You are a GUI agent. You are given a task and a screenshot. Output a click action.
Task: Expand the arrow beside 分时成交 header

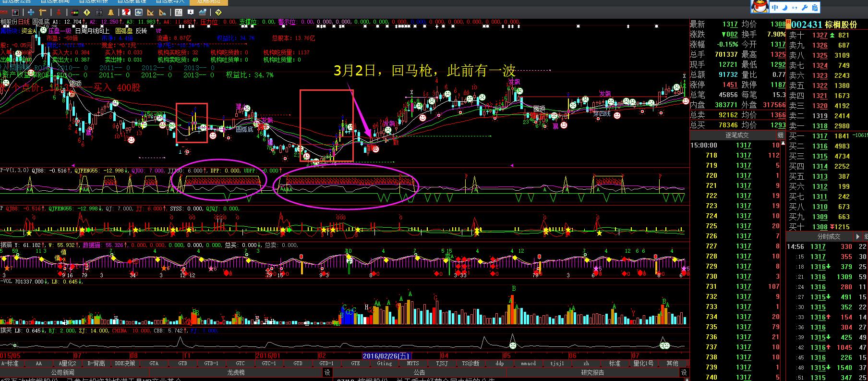[858, 236]
